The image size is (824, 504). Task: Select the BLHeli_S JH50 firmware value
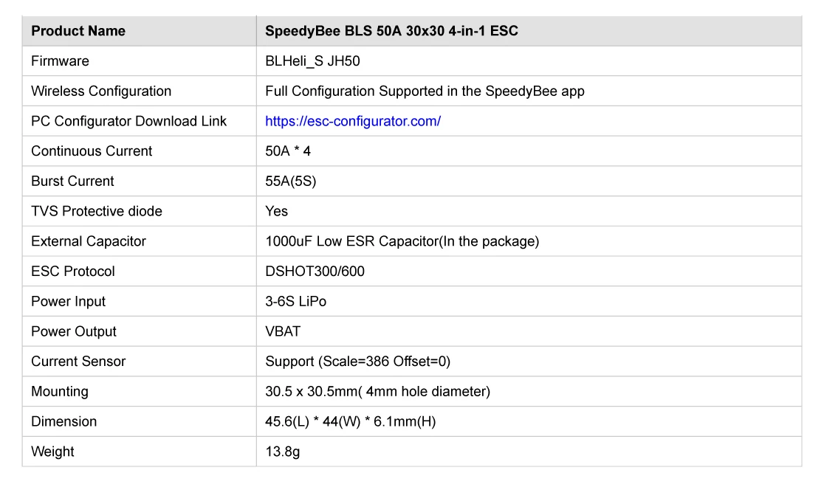point(312,61)
